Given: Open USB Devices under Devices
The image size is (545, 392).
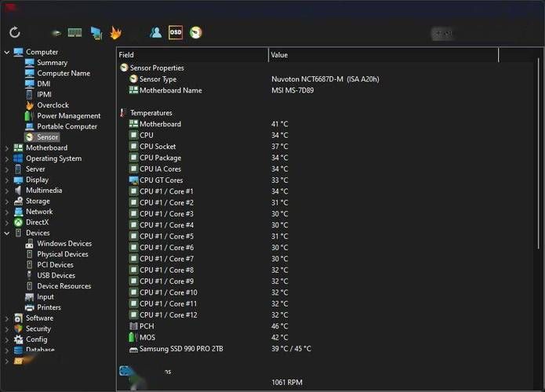Looking at the screenshot, I should [56, 275].
